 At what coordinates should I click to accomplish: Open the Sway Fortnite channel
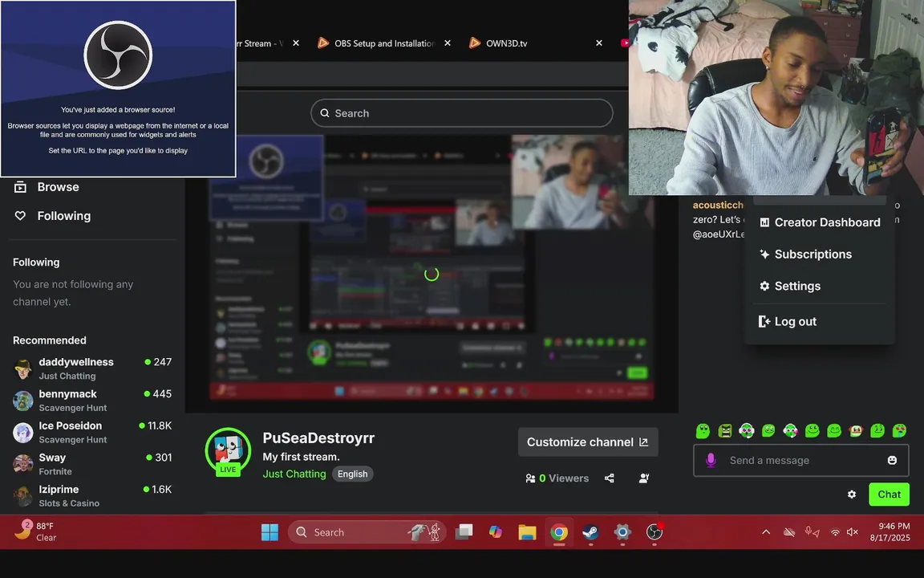[x=92, y=464]
